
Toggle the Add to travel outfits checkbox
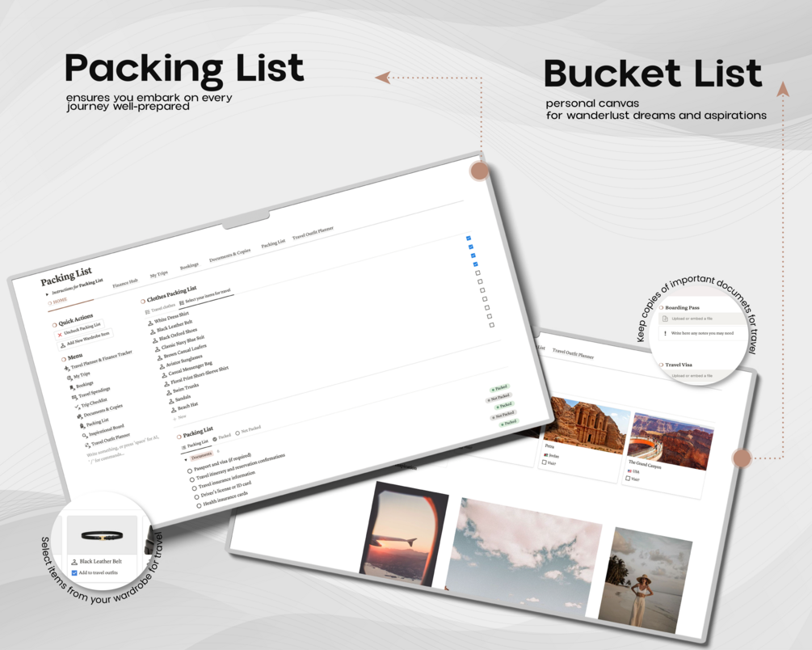click(74, 572)
